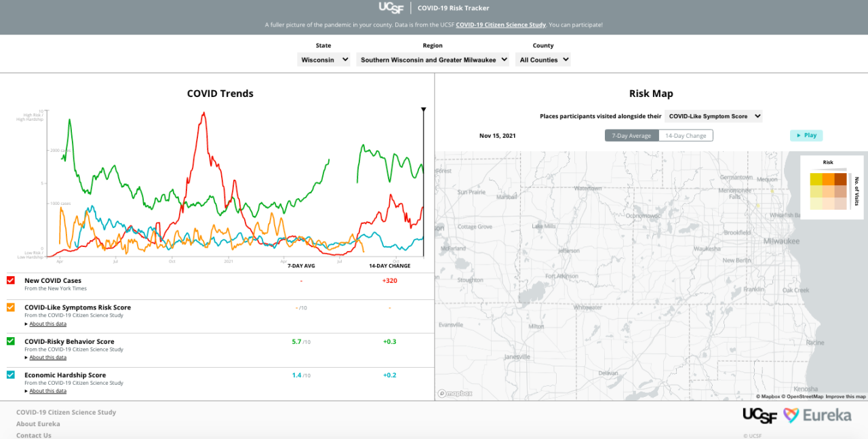Image resolution: width=868 pixels, height=439 pixels.
Task: Switch to the 14-Day Change tab
Action: pyautogui.click(x=686, y=136)
